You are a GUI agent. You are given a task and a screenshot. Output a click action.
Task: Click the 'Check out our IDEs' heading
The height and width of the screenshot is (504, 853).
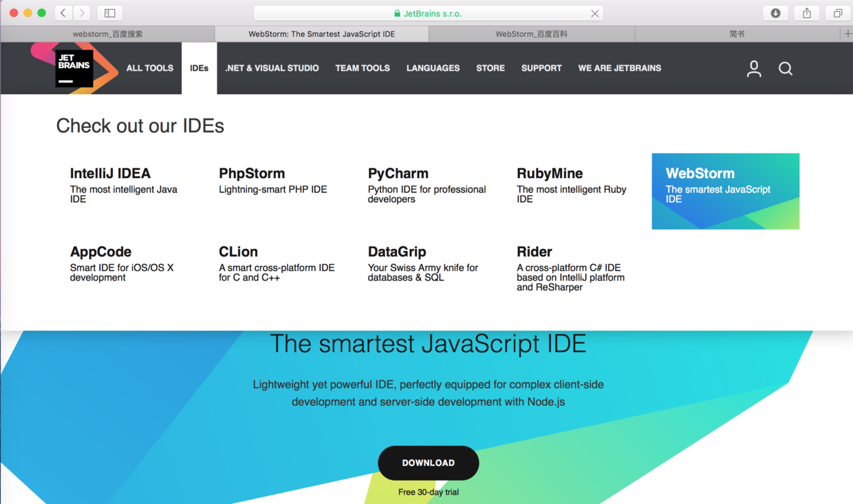pos(140,126)
